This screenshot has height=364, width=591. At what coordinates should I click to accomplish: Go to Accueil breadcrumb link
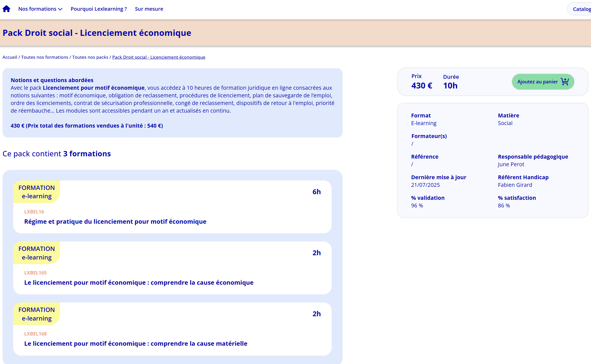point(10,57)
